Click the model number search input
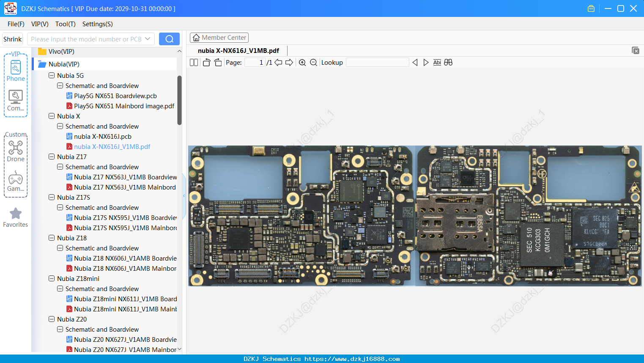644x363 pixels. click(x=86, y=39)
